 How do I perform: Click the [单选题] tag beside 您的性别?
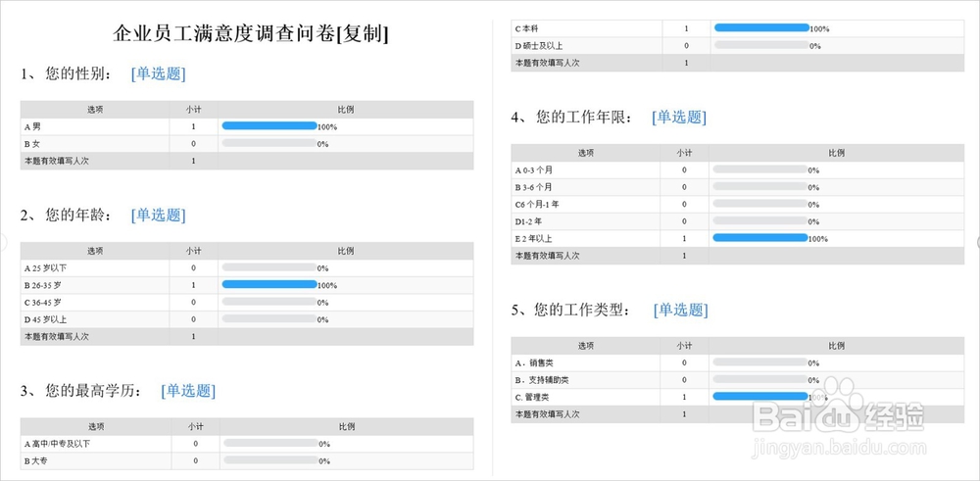pos(158,73)
